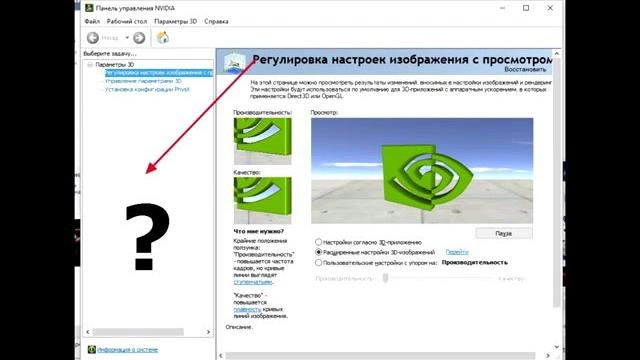Click the page header settings icon

click(x=234, y=62)
